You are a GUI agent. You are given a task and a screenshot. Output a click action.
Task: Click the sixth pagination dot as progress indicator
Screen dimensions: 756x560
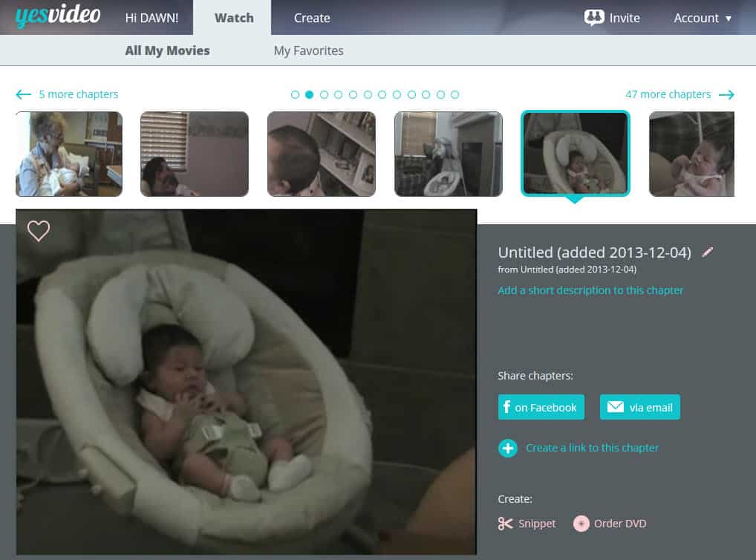point(368,95)
